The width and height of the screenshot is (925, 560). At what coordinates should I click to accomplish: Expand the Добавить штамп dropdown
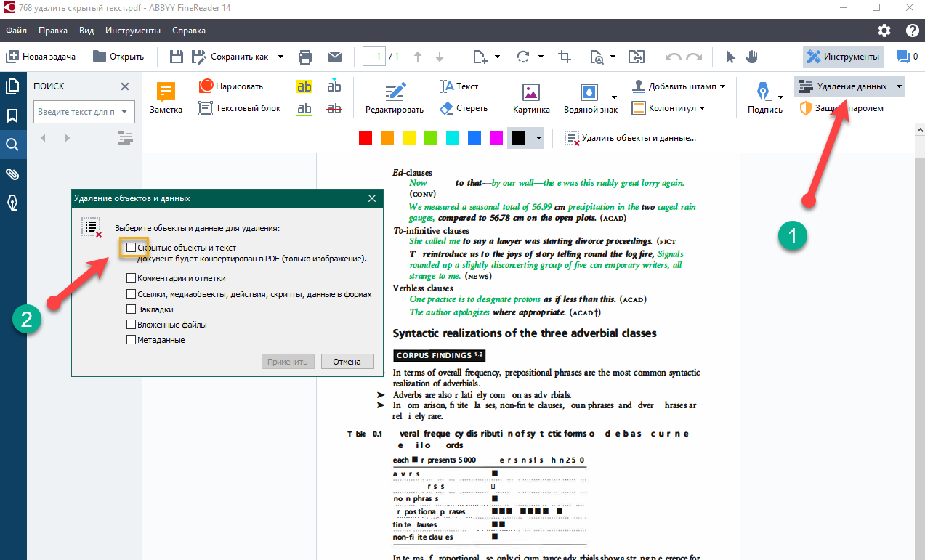722,86
